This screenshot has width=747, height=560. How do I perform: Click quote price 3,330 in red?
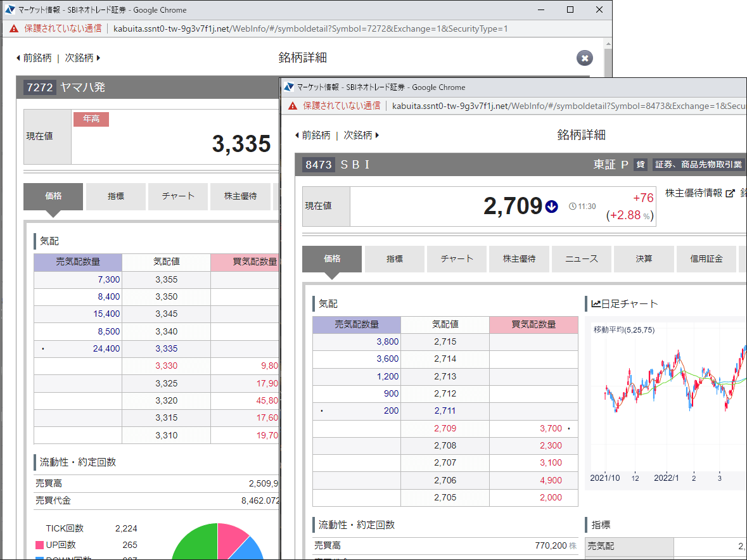166,366
